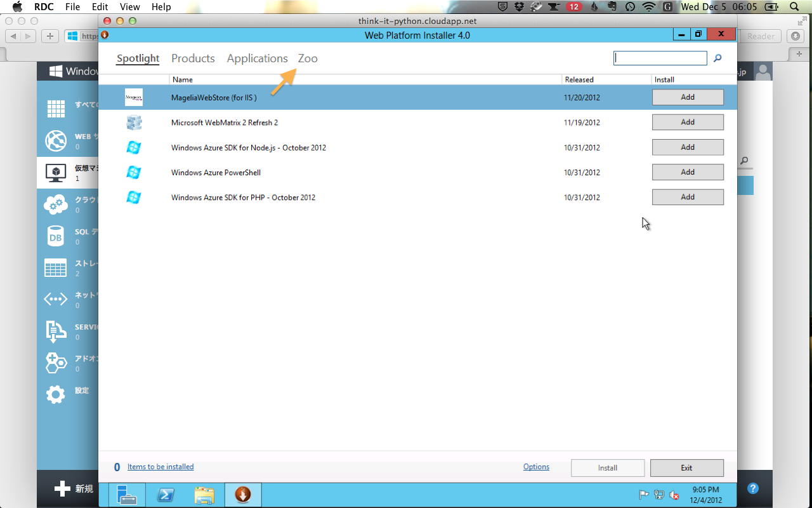Click the WebMatrix 2 Refresh product icon
The height and width of the screenshot is (508, 812).
(134, 123)
